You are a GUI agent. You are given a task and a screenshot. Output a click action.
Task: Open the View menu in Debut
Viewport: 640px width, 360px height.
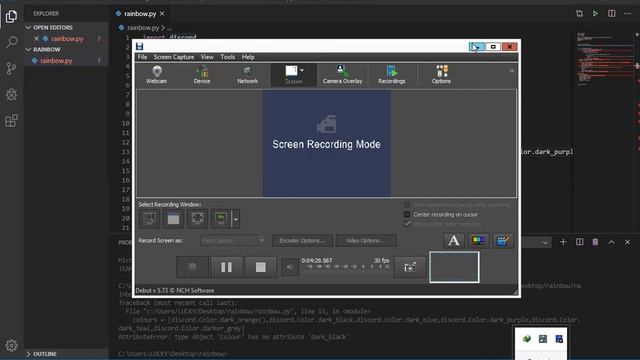coord(207,57)
